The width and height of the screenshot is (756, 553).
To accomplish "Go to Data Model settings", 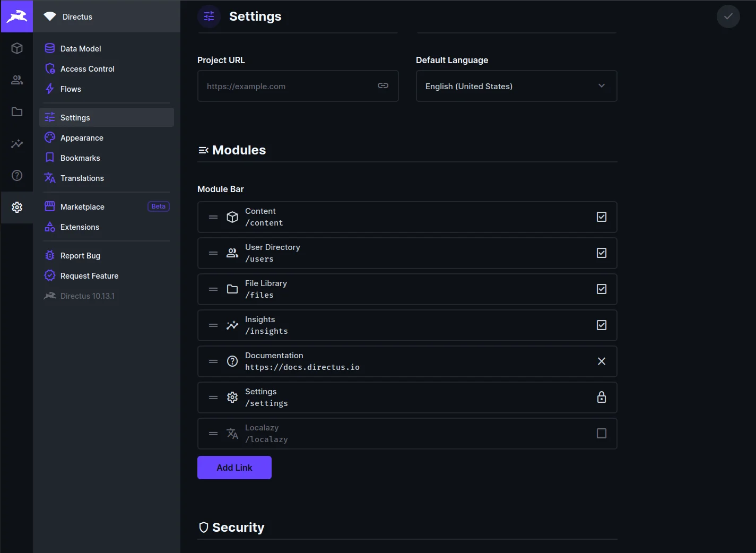I will (x=81, y=49).
